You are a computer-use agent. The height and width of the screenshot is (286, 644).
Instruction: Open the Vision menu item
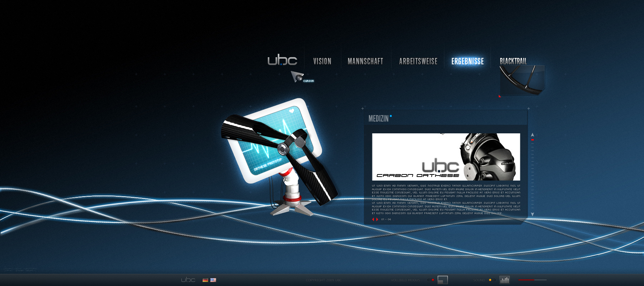[x=322, y=61]
